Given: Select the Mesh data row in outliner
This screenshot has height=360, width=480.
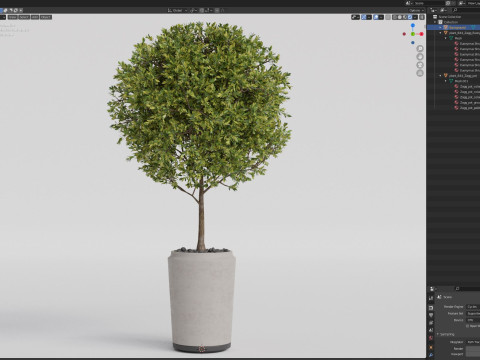Looking at the screenshot, I should [x=458, y=38].
